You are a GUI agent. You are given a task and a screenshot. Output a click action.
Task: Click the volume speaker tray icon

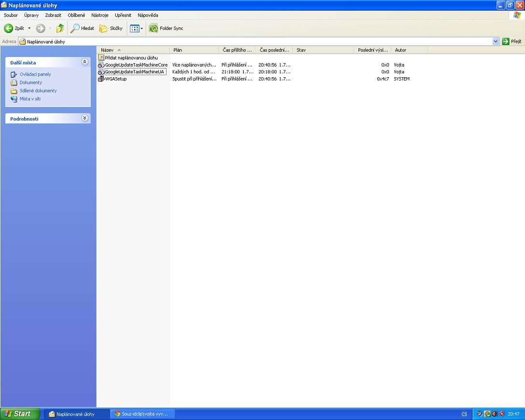[x=495, y=414]
